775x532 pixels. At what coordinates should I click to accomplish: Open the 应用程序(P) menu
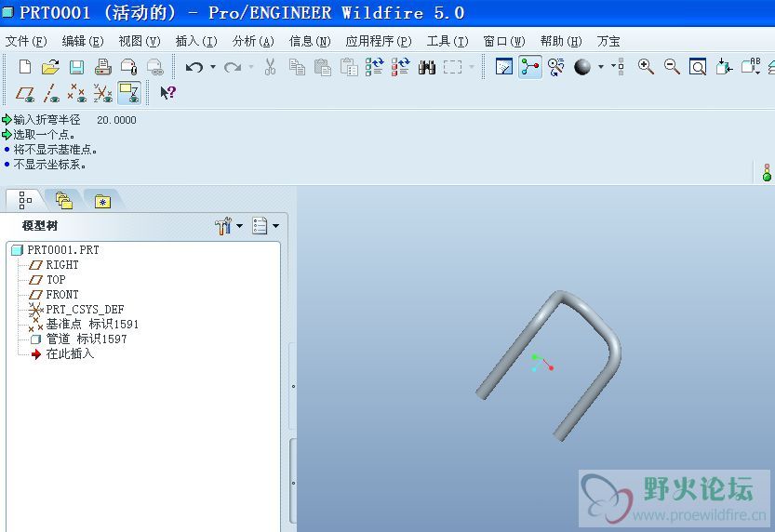[379, 41]
